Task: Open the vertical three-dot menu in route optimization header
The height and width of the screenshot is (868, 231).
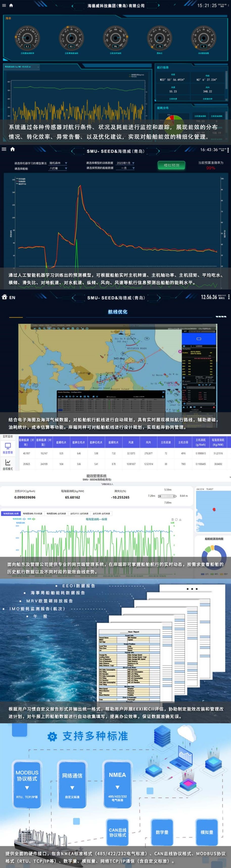Action: [229, 297]
